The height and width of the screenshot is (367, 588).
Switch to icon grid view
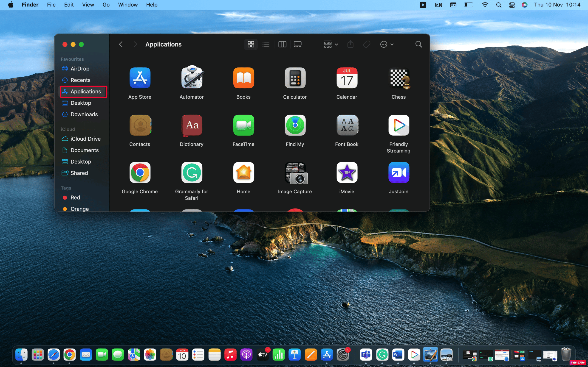click(x=251, y=44)
